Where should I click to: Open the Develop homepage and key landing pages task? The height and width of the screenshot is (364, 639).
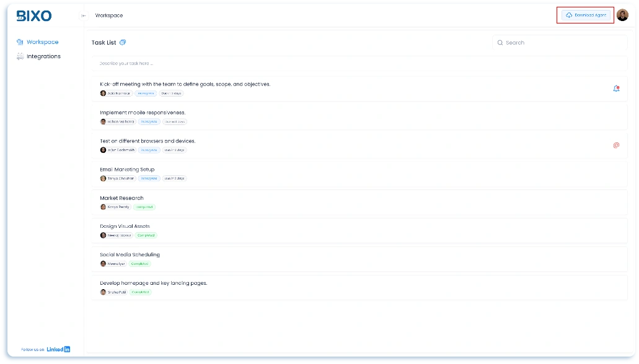click(154, 282)
